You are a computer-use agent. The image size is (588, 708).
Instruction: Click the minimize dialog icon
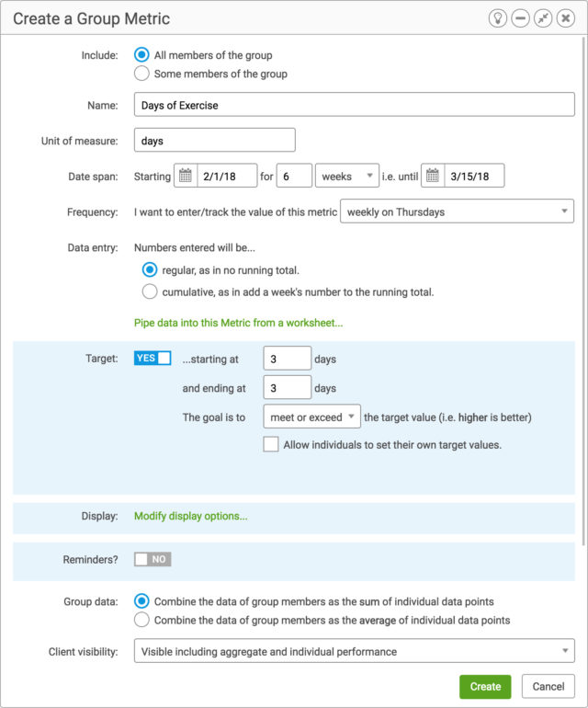520,18
